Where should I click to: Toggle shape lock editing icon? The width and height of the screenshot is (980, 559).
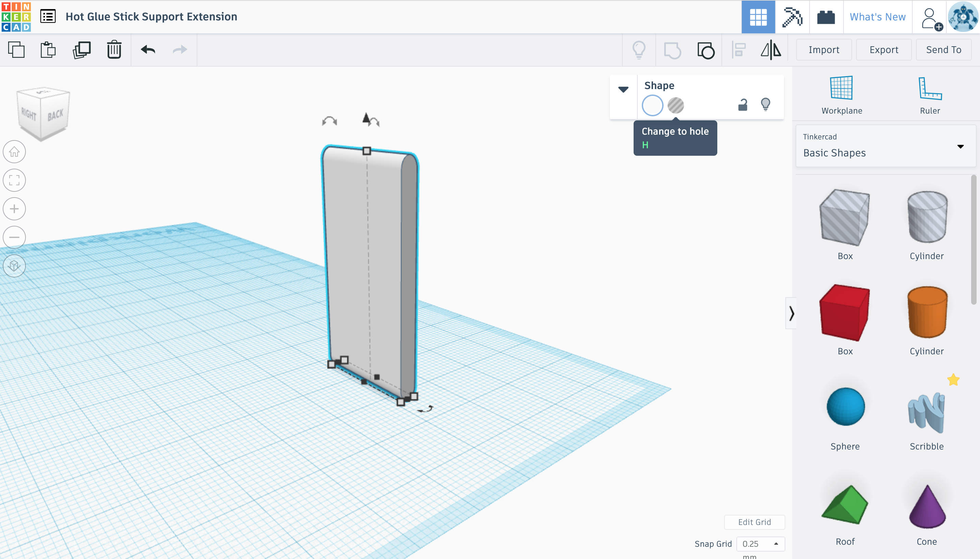click(x=742, y=105)
